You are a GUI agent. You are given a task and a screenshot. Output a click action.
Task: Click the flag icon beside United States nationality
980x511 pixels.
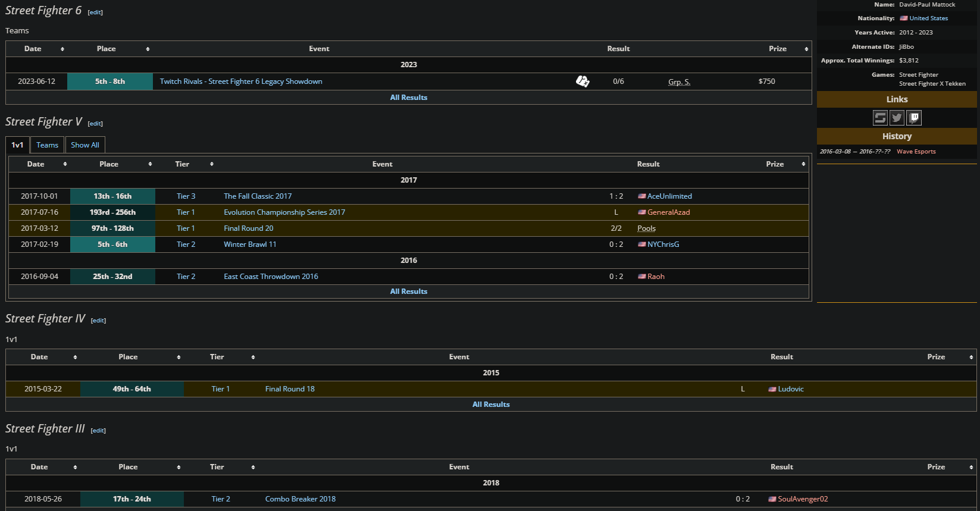[x=904, y=18]
